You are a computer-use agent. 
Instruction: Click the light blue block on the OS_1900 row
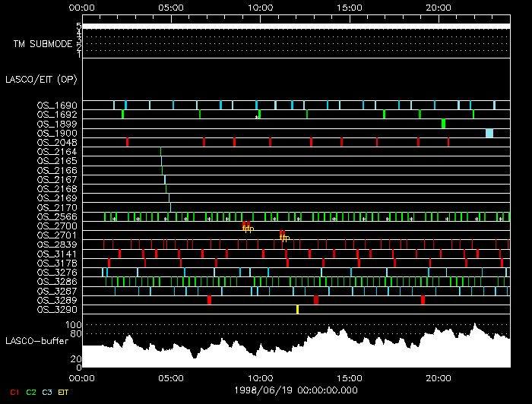coord(489,133)
